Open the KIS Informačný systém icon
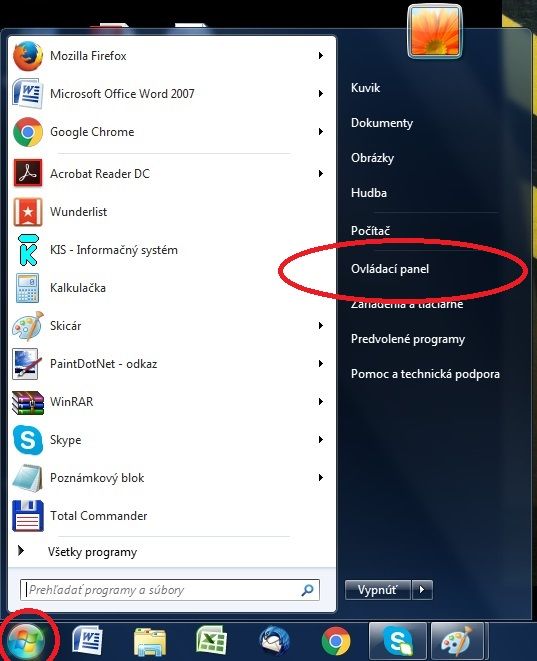This screenshot has height=661, width=537. coord(28,250)
